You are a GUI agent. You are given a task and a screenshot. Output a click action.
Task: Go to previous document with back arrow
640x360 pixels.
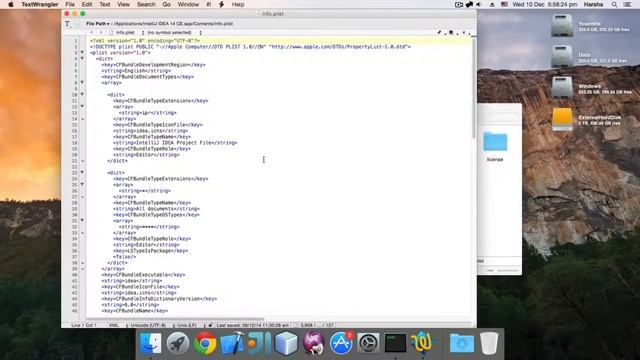click(91, 32)
